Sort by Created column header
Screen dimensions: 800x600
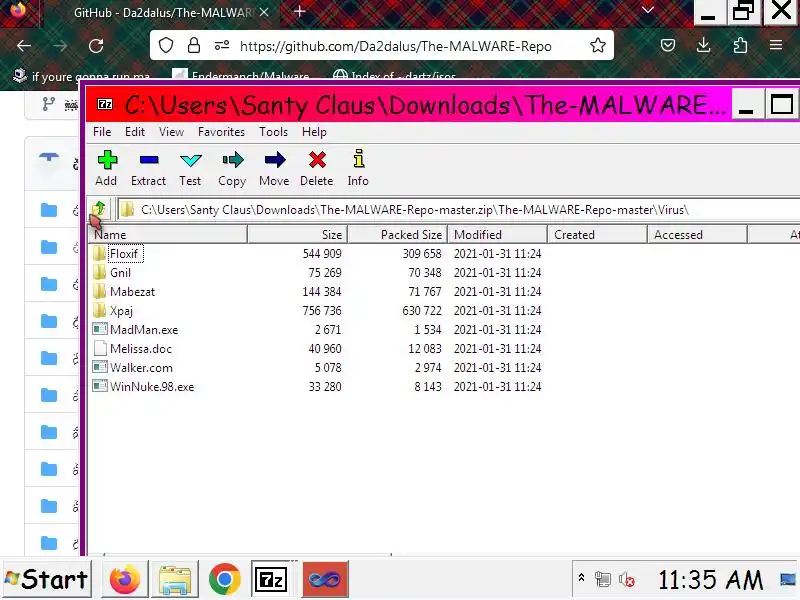tap(597, 234)
